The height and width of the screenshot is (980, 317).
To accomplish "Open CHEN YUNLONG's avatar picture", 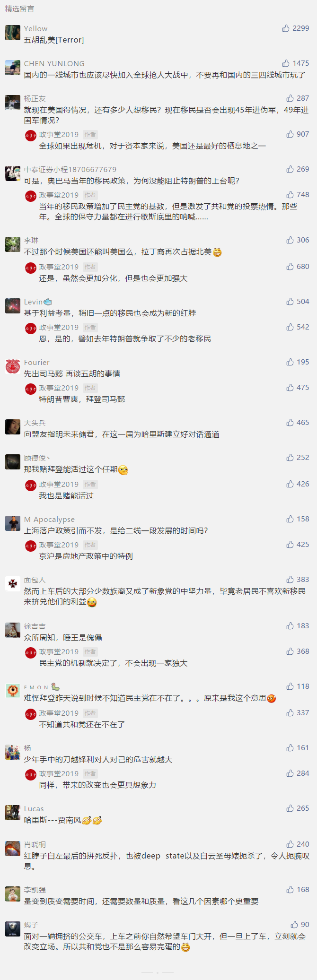I will [13, 68].
